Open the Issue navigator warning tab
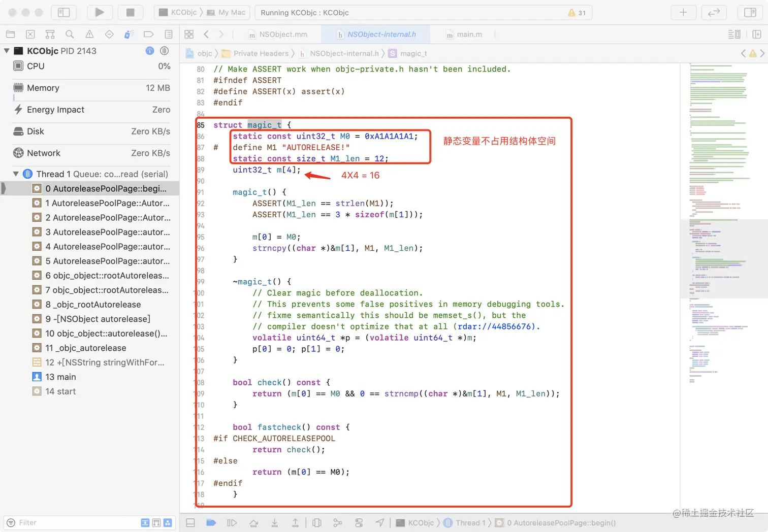Screen dimensions: 768x532 (x=89, y=35)
